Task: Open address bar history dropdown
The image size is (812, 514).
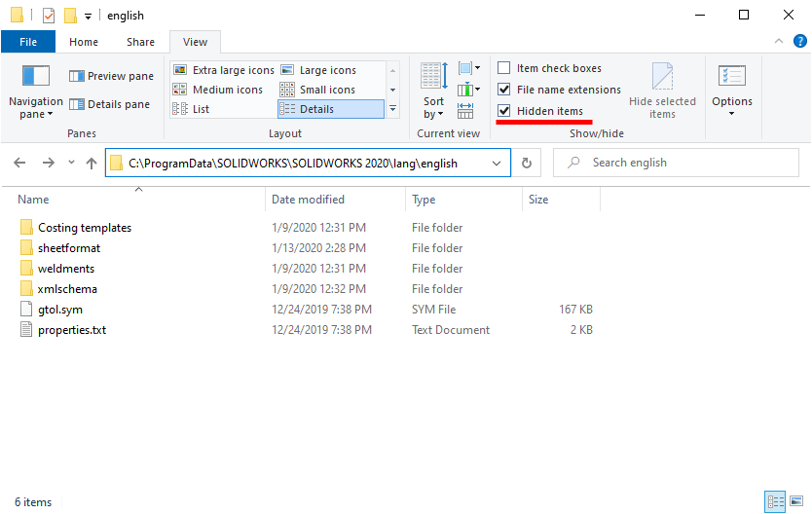Action: (x=497, y=163)
